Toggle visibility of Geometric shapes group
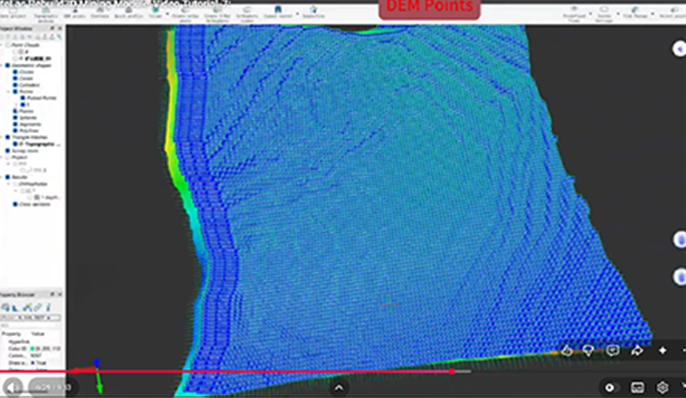 [7, 65]
